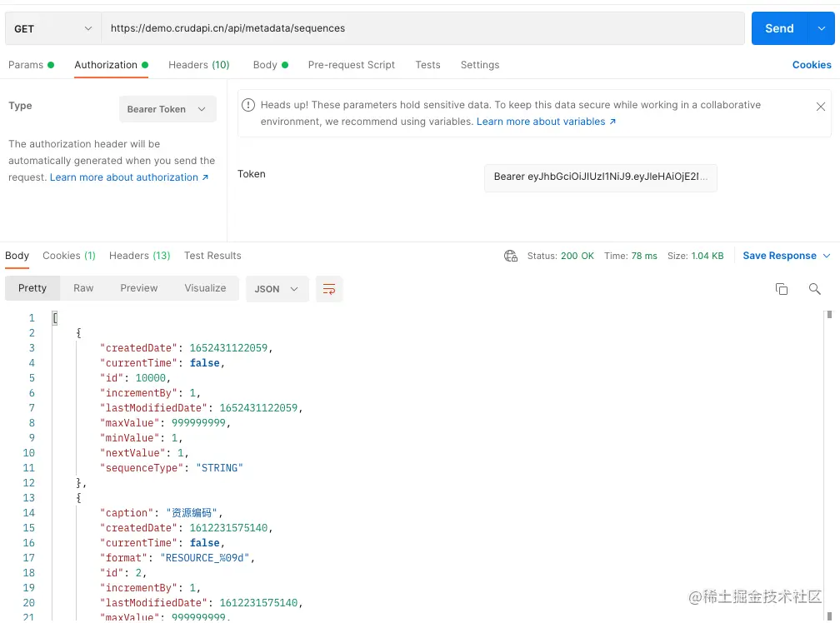Open the response Headers (13) tab
The image size is (840, 623).
click(139, 256)
